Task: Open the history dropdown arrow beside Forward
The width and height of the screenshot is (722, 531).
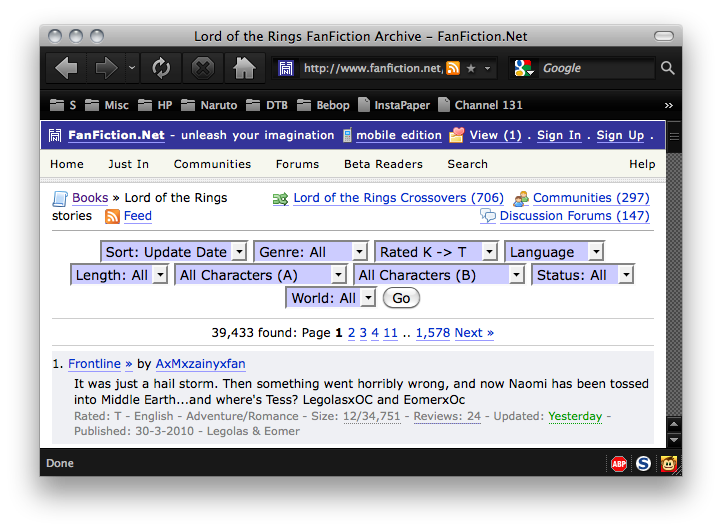Action: click(132, 68)
